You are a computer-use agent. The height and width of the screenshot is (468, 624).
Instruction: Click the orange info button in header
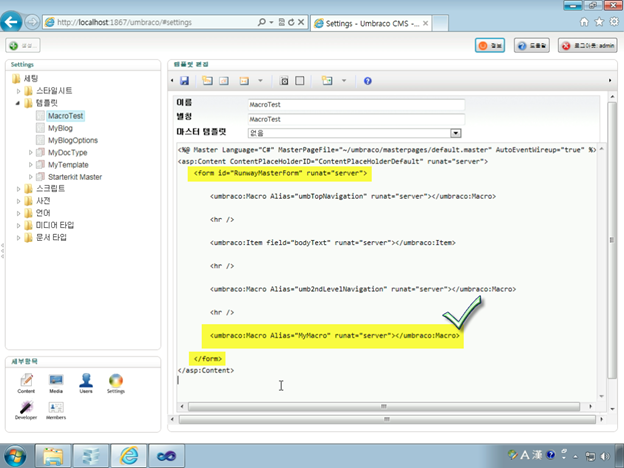pos(490,45)
